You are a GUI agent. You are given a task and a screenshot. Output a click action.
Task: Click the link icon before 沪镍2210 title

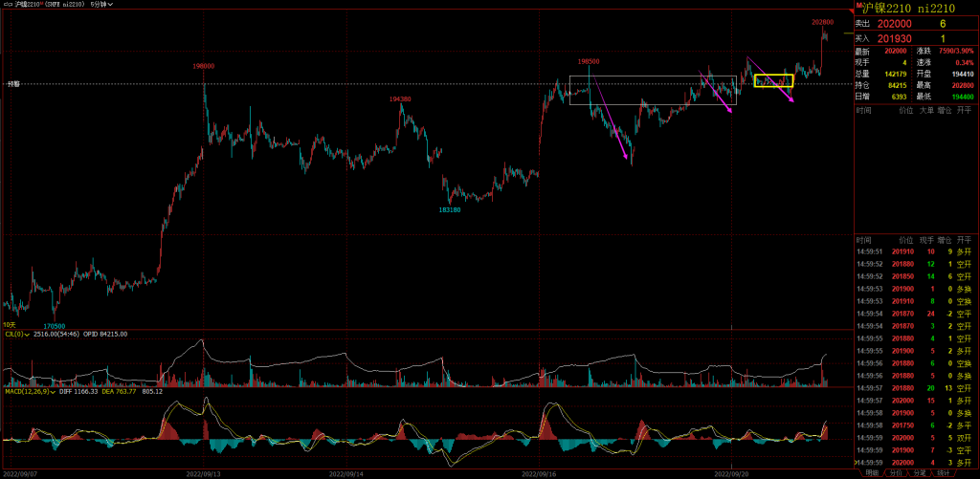pos(5,5)
